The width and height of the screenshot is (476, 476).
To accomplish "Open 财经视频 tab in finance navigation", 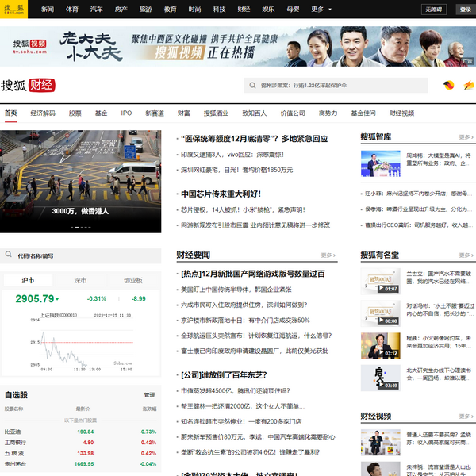I will [x=401, y=113].
